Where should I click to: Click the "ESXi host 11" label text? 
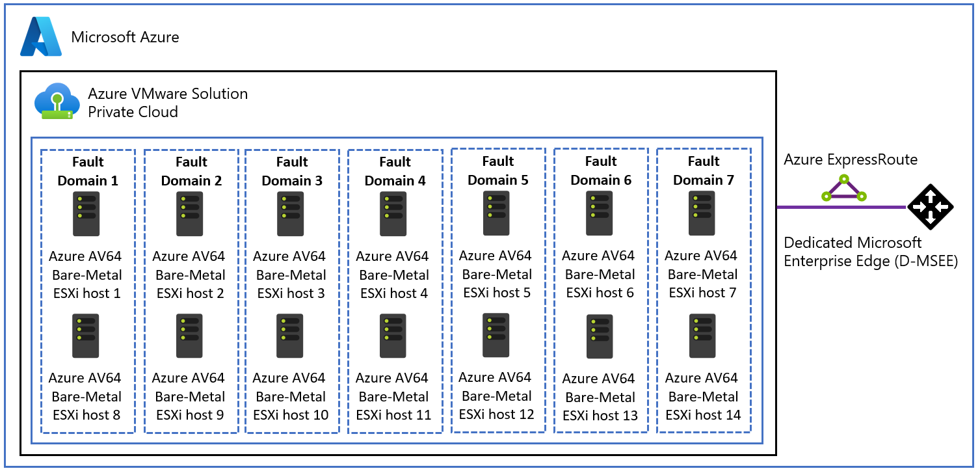click(x=393, y=415)
